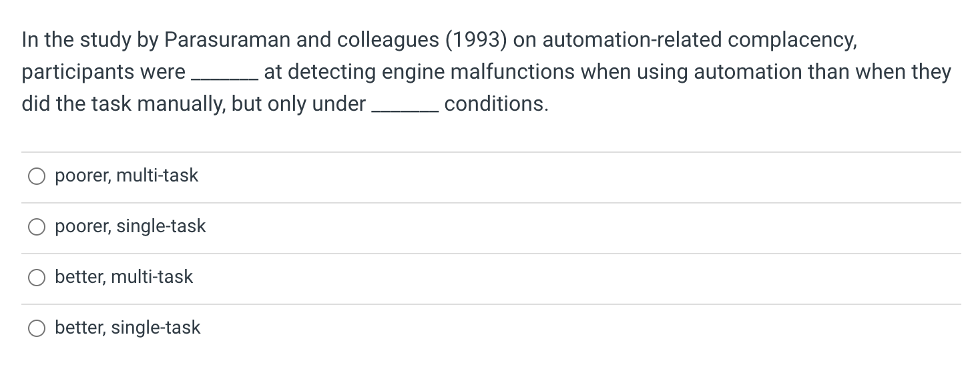The height and width of the screenshot is (375, 980).
Task: Select the 'poorer, single-task' radio button
Action: [36, 227]
